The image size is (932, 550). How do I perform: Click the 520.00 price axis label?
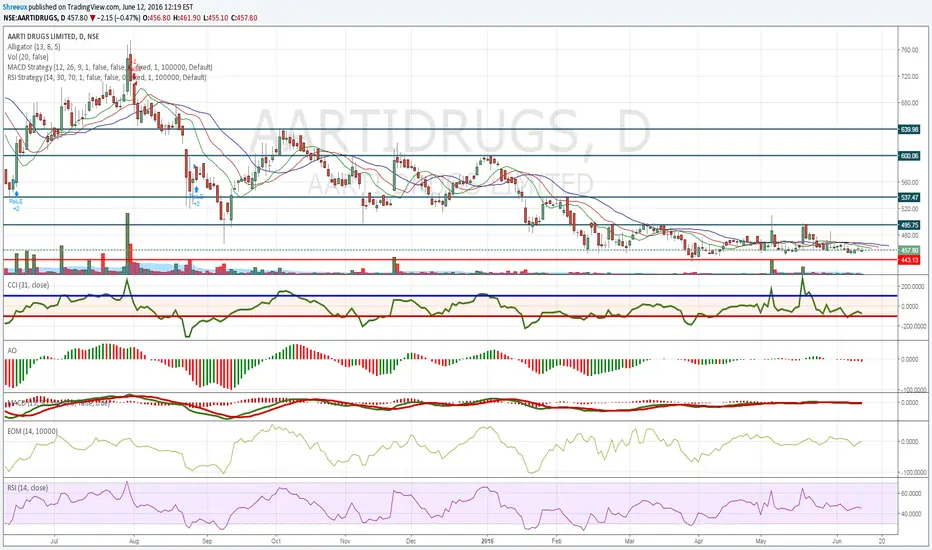click(909, 209)
